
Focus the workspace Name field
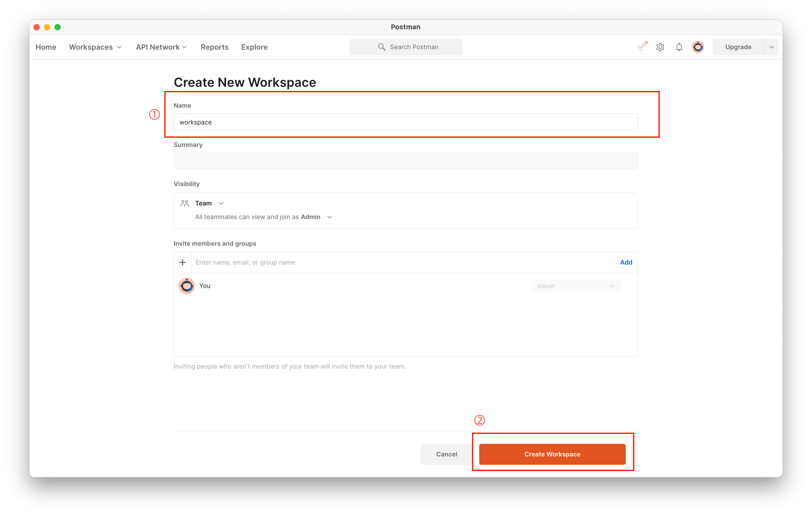[x=406, y=122]
